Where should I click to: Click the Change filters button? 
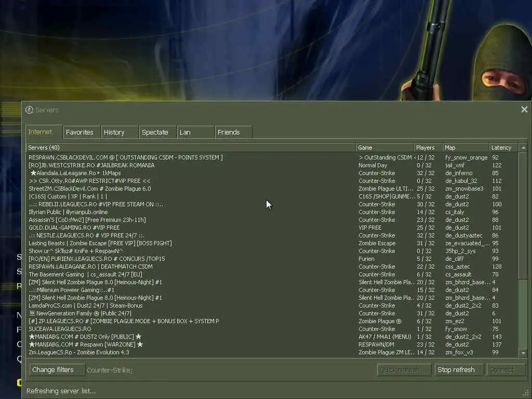coord(57,369)
